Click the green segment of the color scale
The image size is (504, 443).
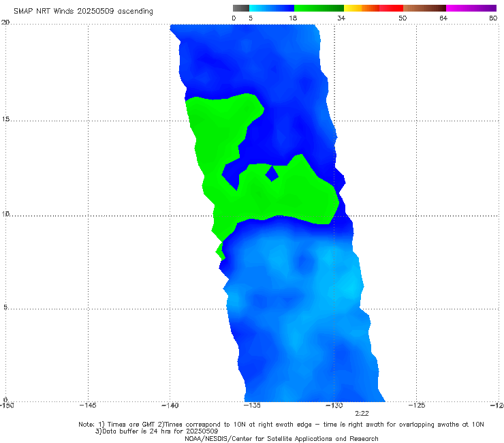(319, 8)
